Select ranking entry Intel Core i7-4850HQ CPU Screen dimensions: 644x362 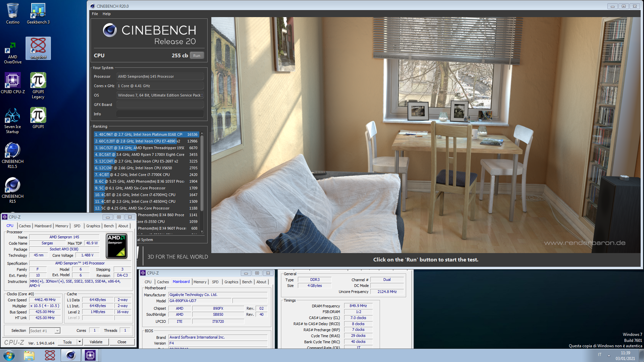[x=146, y=201]
